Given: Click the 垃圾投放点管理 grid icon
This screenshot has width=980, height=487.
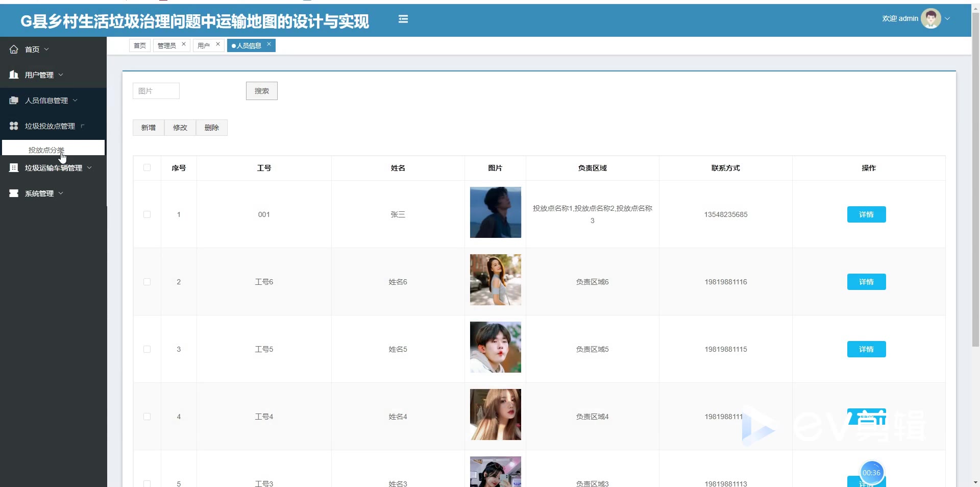Looking at the screenshot, I should pos(14,126).
